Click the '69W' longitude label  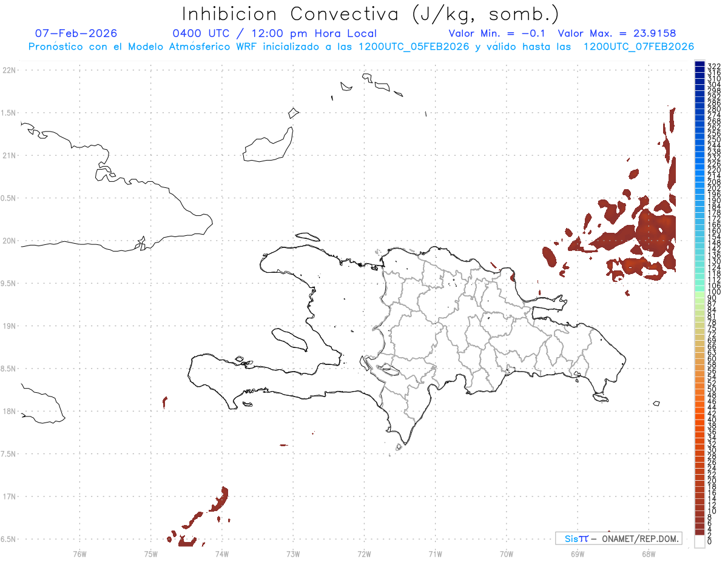[x=577, y=554]
